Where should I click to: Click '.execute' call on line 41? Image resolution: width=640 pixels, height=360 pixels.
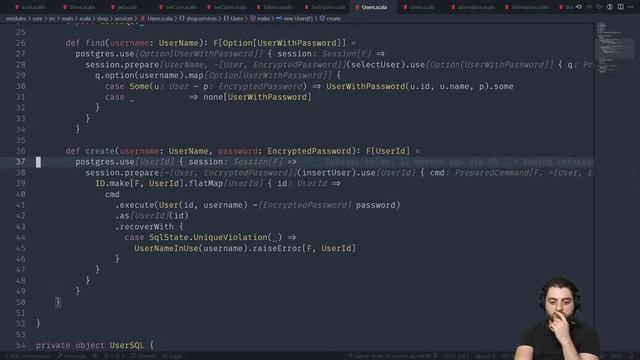click(x=135, y=205)
